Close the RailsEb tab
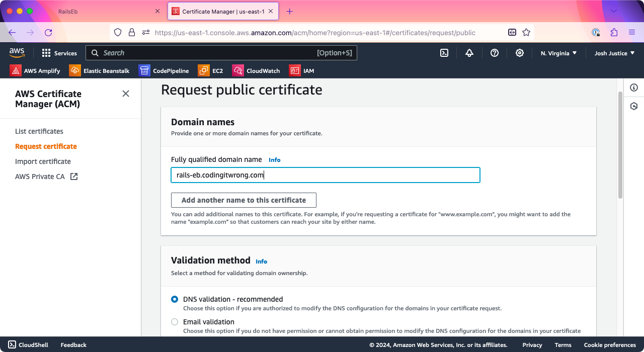 click(x=157, y=11)
